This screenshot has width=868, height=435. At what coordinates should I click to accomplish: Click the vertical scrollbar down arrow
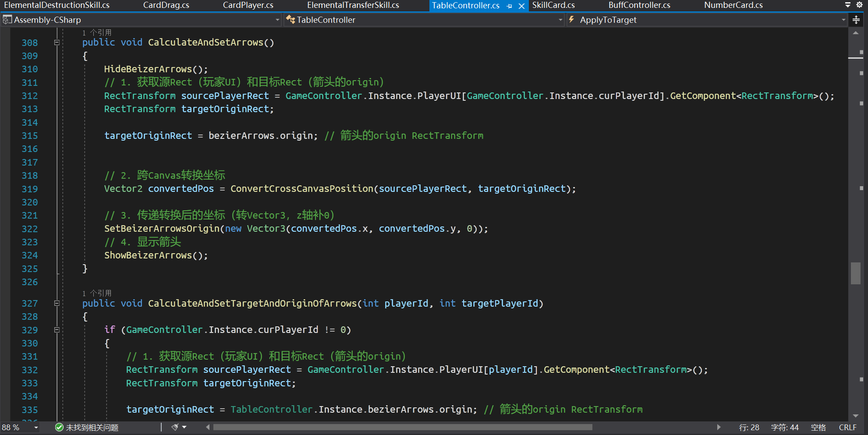tap(856, 416)
